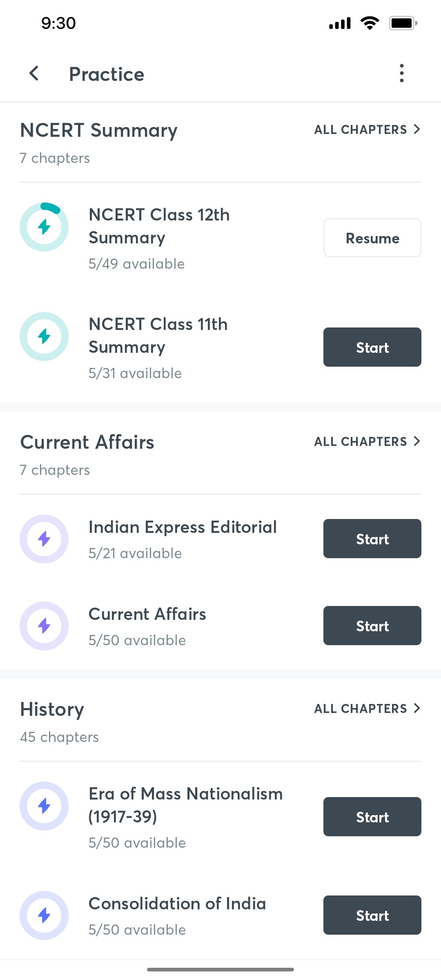Tap the Era of Mass Nationalism progress icon
441x980 pixels.
point(44,805)
